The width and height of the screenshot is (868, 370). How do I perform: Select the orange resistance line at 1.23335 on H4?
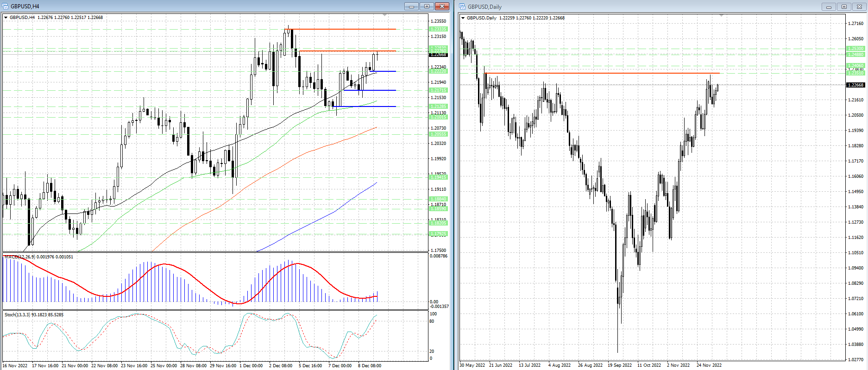340,29
